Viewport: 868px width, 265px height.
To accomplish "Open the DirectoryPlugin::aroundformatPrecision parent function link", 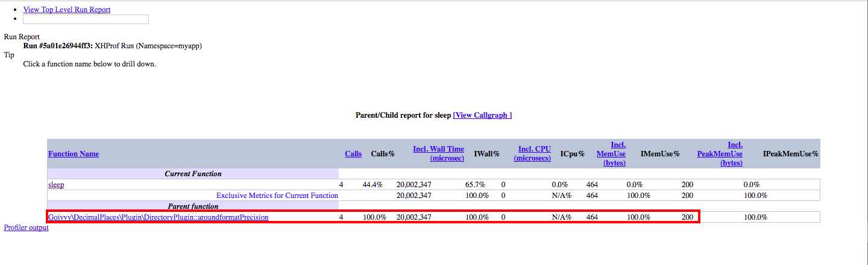I will pos(158,217).
